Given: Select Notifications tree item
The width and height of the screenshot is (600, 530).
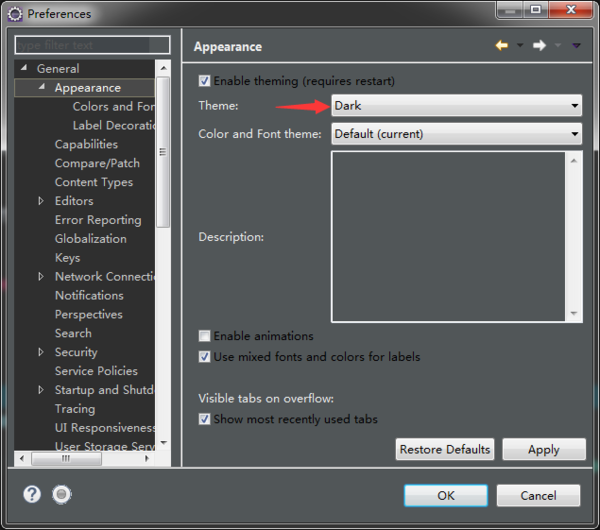Looking at the screenshot, I should (x=89, y=295).
